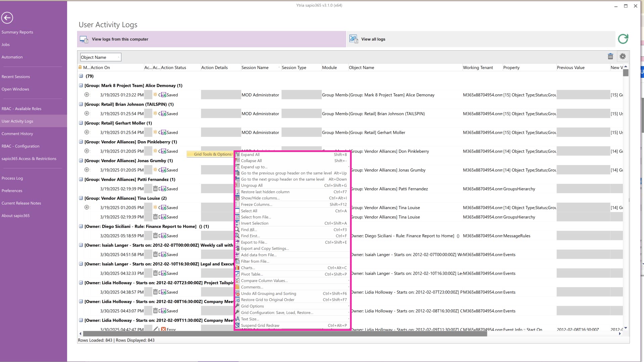This screenshot has height=362, width=644.
Task: Open the gear settings icon above grid
Action: coord(623,56)
